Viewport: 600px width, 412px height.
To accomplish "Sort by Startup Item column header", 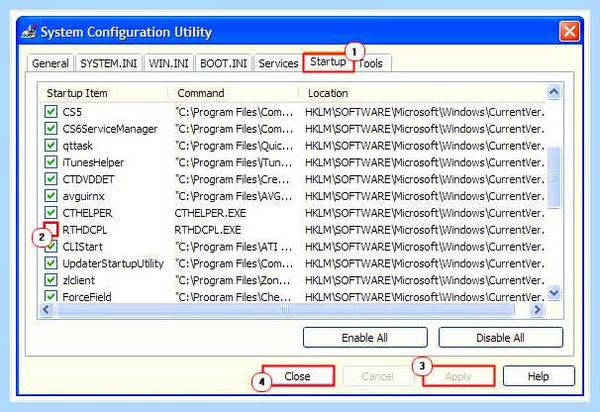I will (x=103, y=93).
